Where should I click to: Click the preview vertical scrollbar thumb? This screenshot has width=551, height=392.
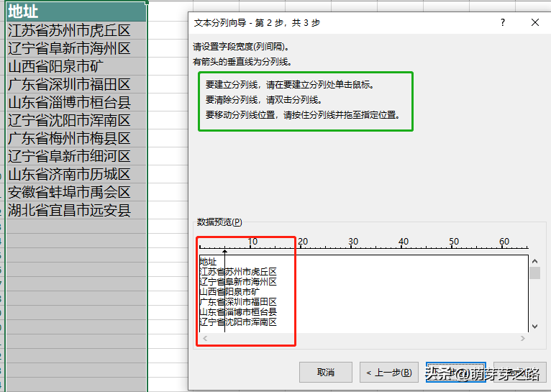point(534,273)
